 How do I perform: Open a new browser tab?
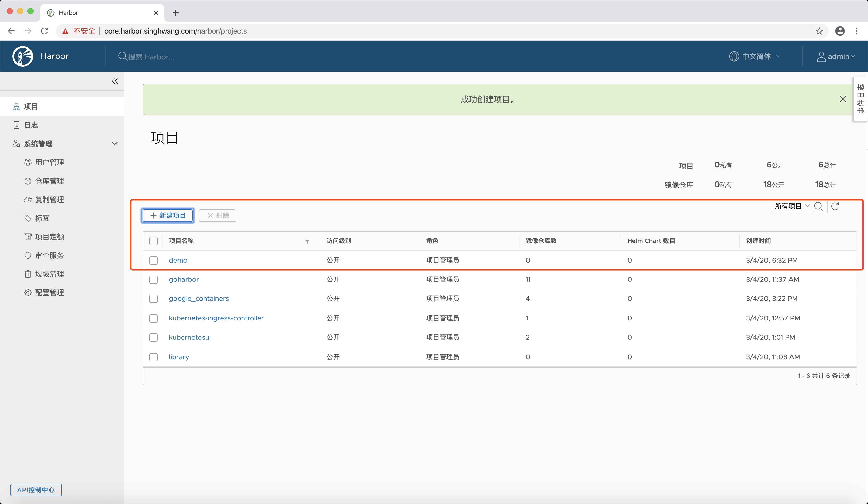(x=175, y=13)
